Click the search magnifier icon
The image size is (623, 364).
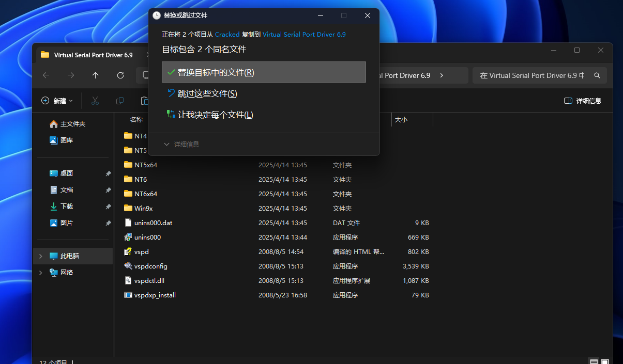click(597, 75)
